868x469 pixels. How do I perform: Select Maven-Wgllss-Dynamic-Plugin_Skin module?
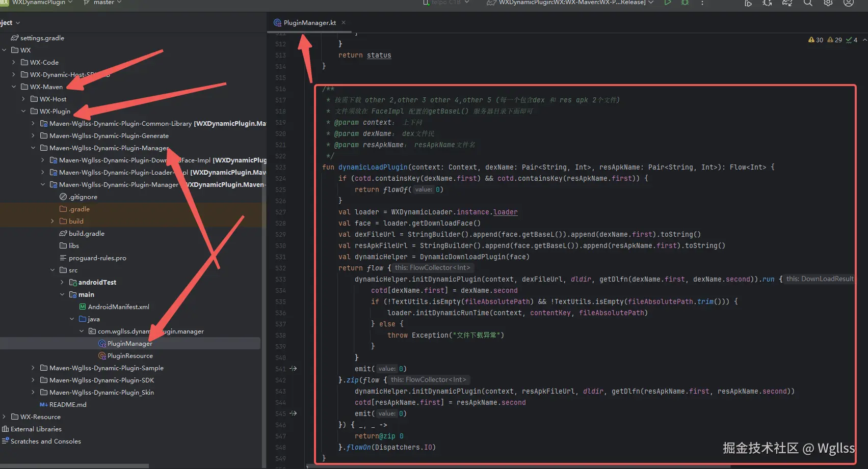tap(101, 393)
